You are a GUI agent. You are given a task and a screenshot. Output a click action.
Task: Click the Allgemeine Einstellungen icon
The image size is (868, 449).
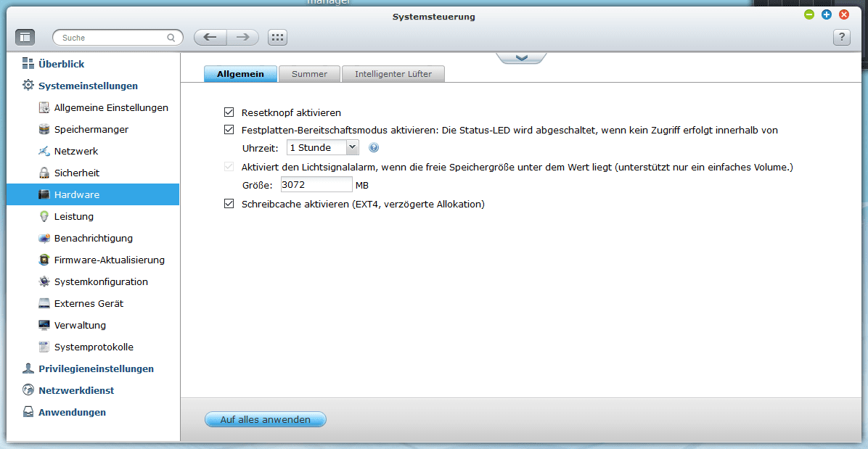[x=44, y=107]
